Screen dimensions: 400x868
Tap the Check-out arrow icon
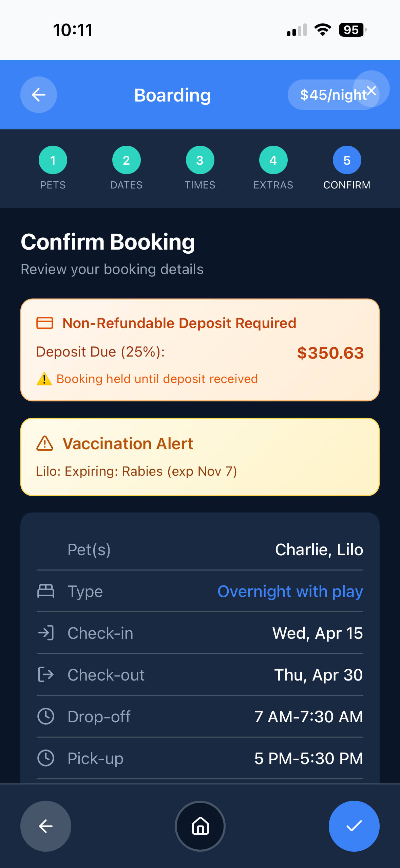point(46,674)
